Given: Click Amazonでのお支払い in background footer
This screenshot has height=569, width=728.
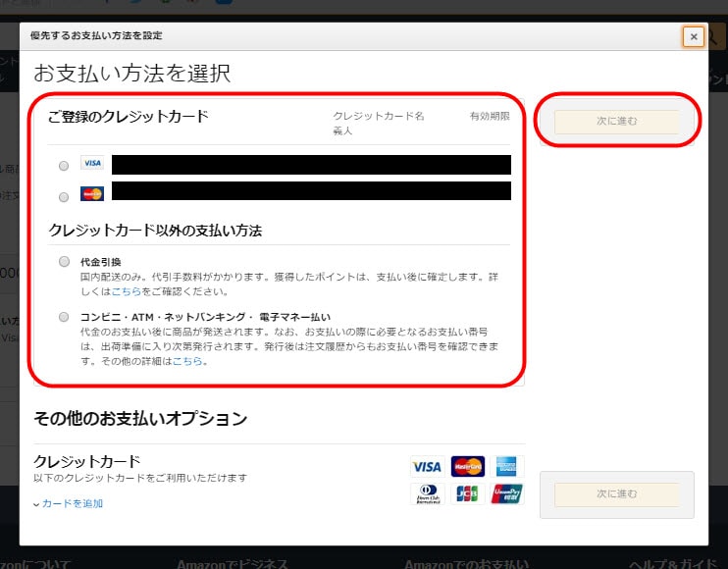Looking at the screenshot, I should [x=466, y=564].
